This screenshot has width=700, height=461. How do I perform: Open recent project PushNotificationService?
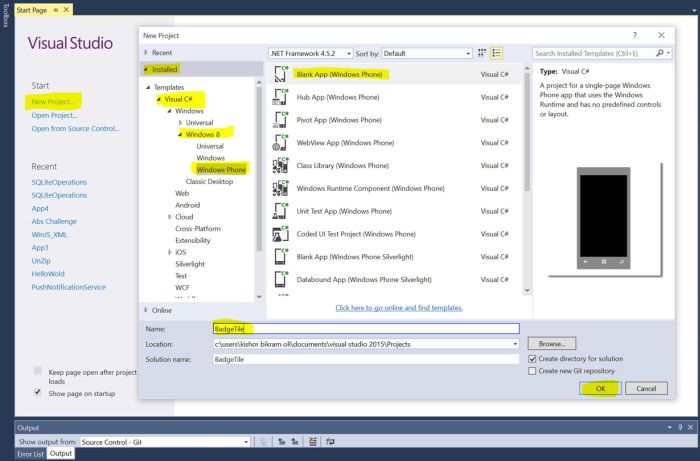coord(68,287)
